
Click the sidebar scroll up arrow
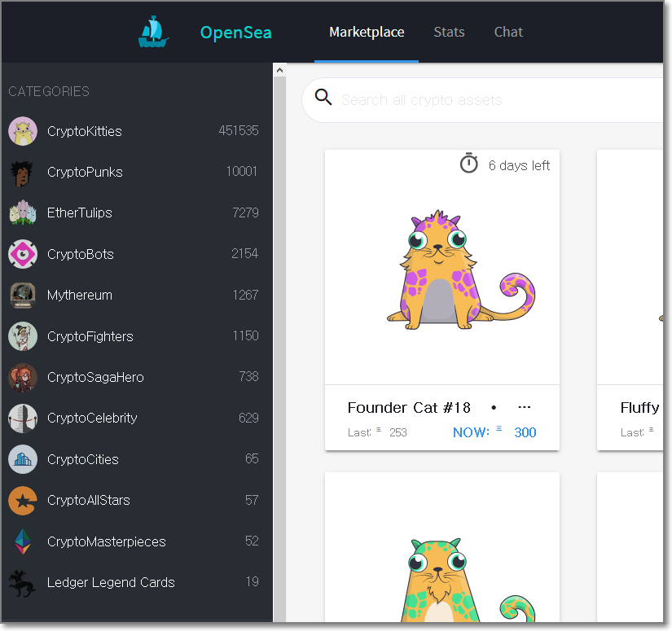[x=279, y=71]
